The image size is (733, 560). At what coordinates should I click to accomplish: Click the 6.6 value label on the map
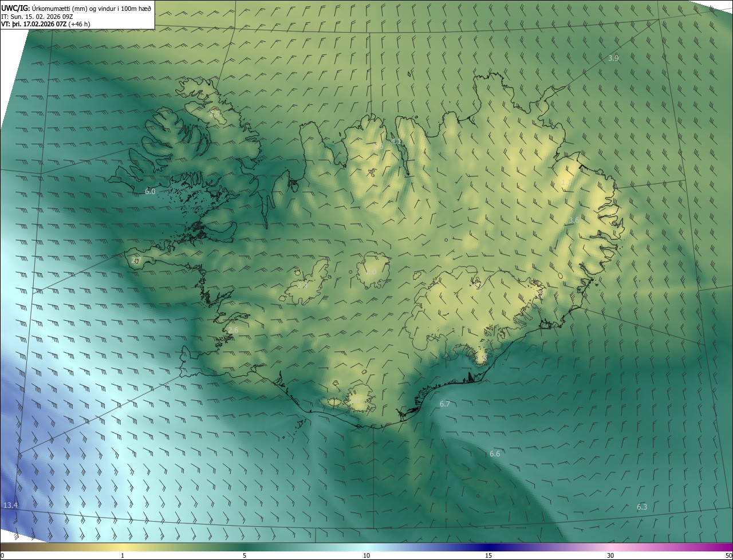495,454
